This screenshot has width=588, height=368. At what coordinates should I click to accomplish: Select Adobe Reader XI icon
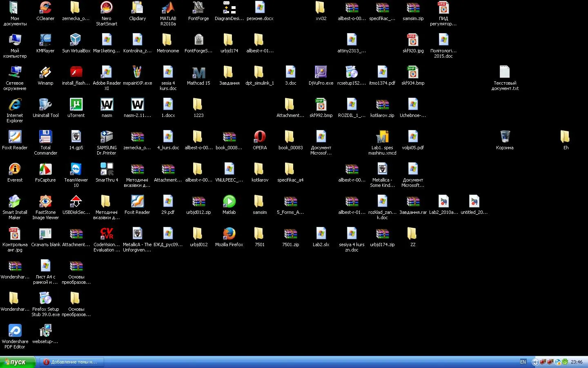tap(107, 78)
